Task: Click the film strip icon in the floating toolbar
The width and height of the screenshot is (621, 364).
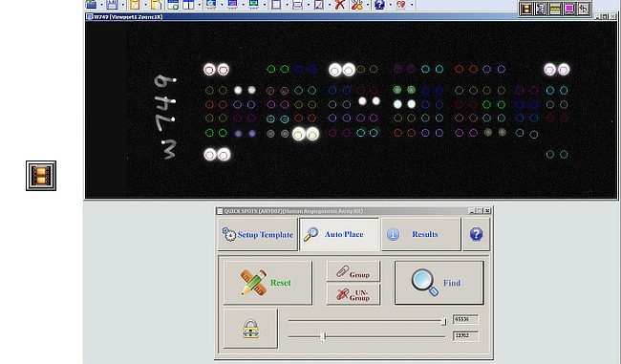Action: click(x=526, y=9)
